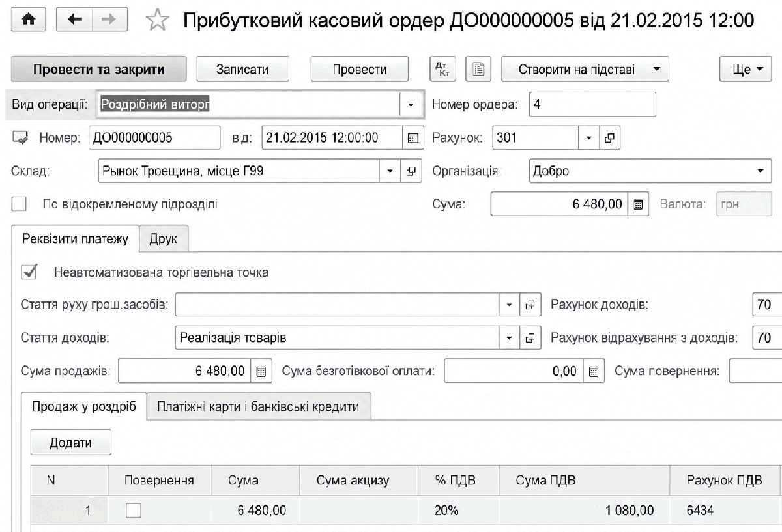Click posted-status icon beside Номер

(21, 137)
